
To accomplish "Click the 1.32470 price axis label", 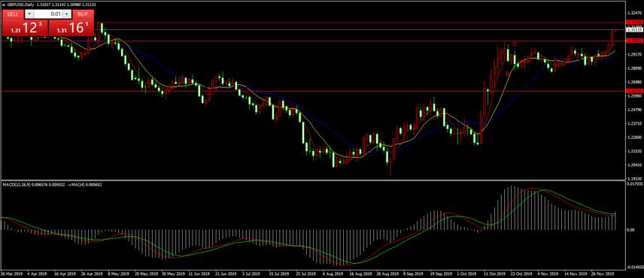I will click(x=634, y=14).
